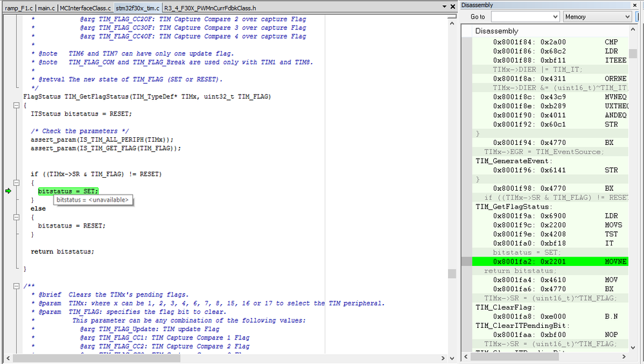Collapse the Clears pending flags comment block
The height and width of the screenshot is (364, 644).
(16, 286)
